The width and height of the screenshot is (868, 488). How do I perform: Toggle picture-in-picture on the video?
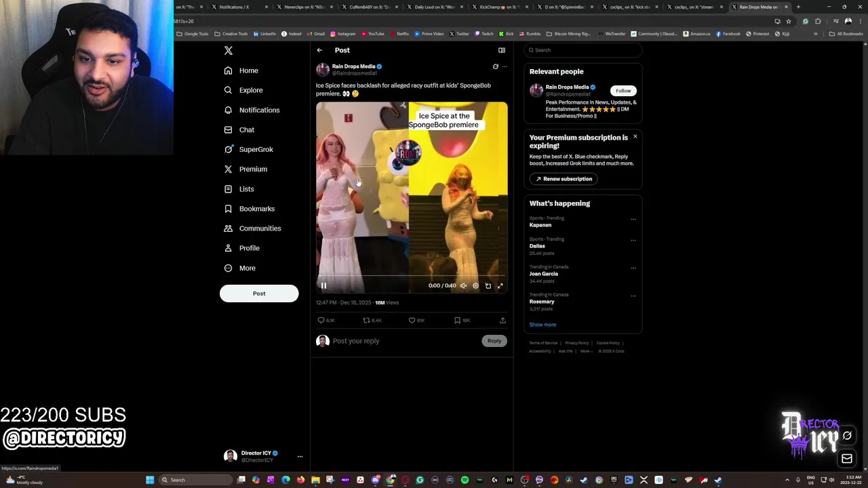[488, 285]
